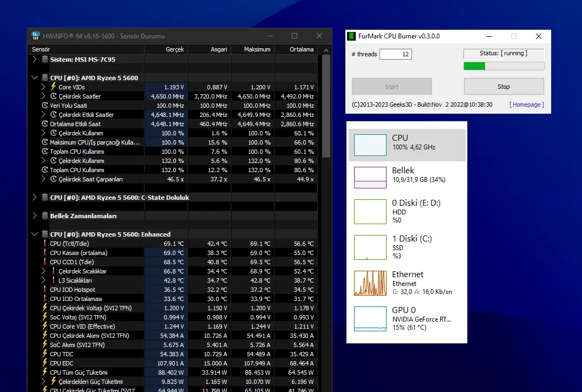This screenshot has width=582, height=392.
Task: Expand the Çekirdek Saat Çarpanları row
Action: point(43,179)
